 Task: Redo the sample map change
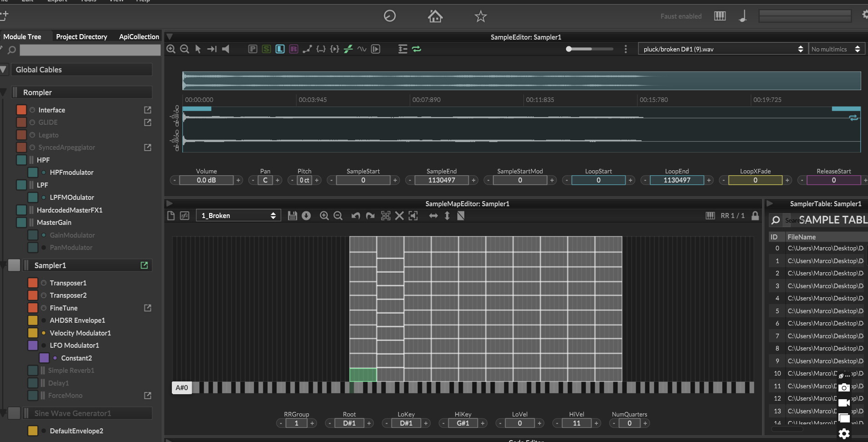tap(370, 215)
